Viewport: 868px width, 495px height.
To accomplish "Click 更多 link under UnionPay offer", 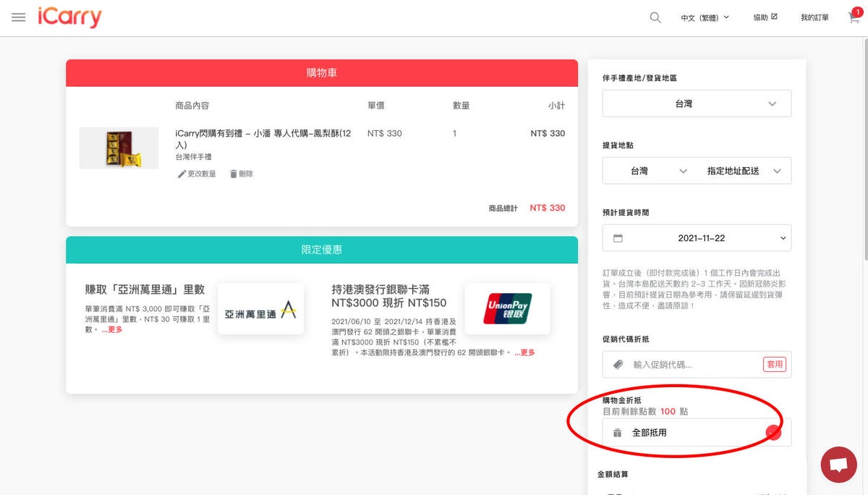I will [524, 352].
